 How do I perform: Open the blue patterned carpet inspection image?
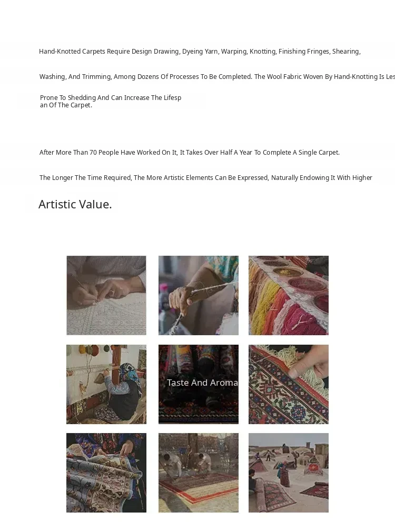106,473
